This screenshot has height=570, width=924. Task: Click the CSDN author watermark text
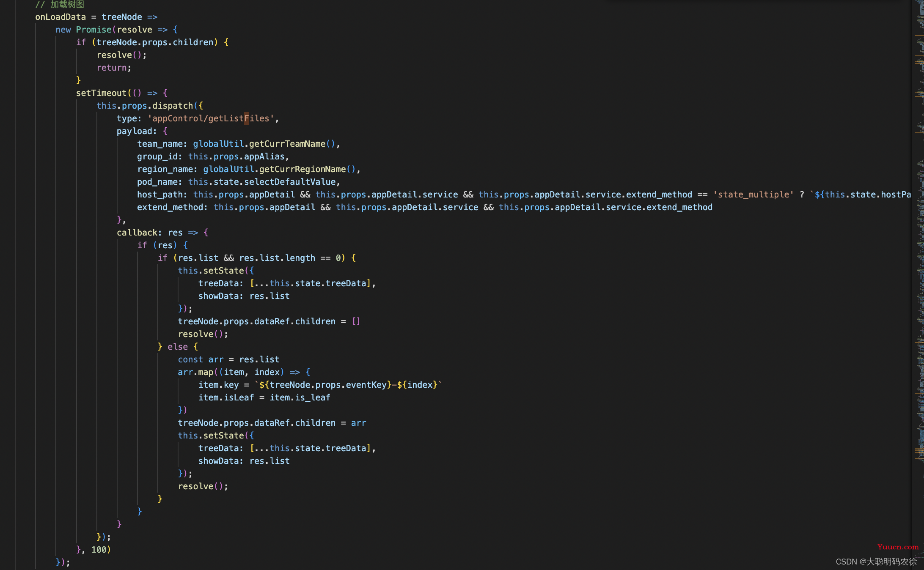tap(876, 562)
